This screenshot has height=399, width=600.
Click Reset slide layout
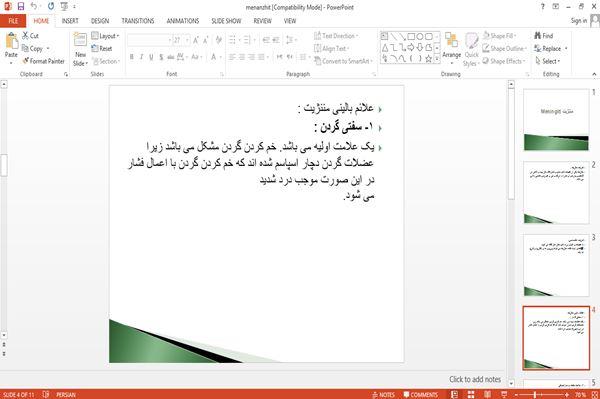[102, 49]
